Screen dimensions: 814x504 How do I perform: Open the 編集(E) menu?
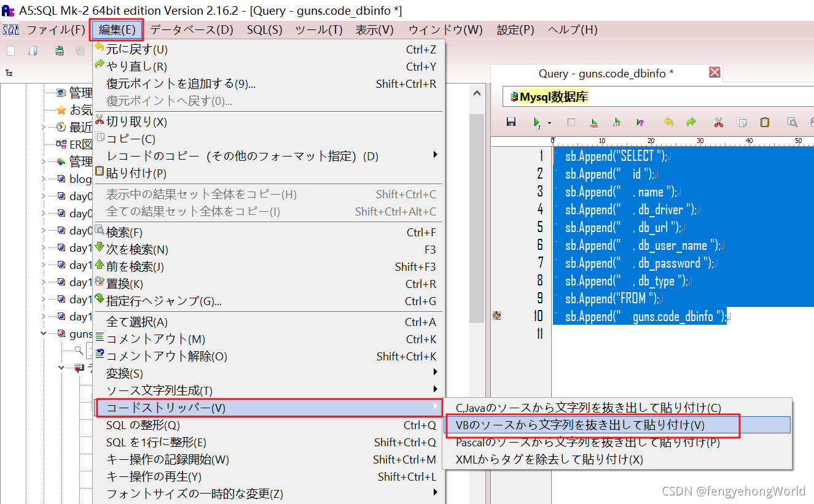click(117, 29)
